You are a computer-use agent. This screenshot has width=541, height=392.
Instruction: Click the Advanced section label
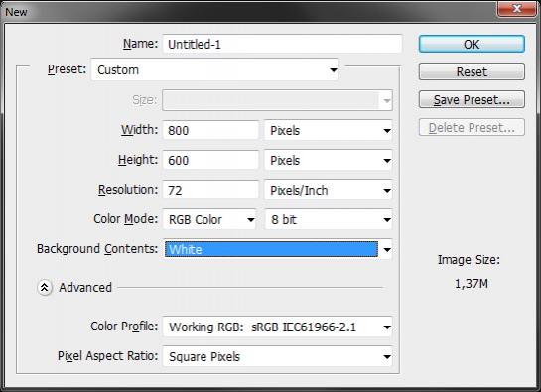(x=85, y=287)
